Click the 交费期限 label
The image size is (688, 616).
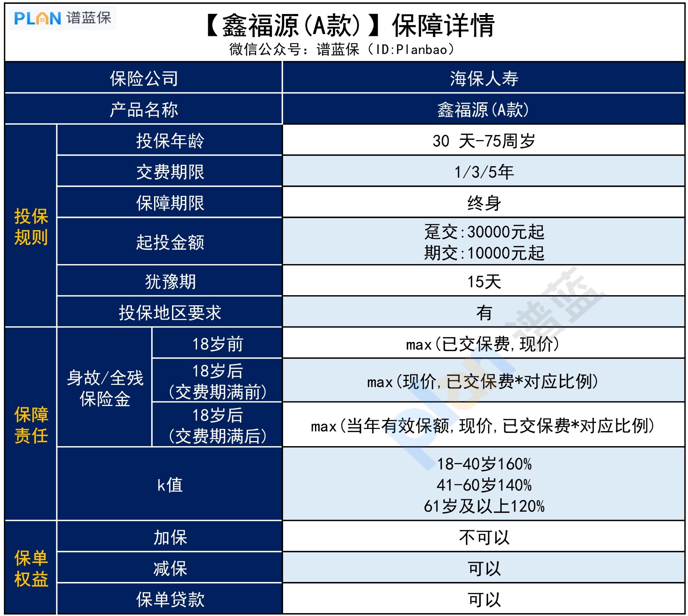point(170,172)
